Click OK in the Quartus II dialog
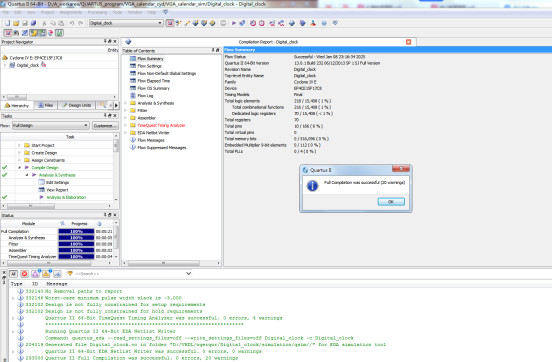This screenshot has height=362, width=552. coord(391,202)
